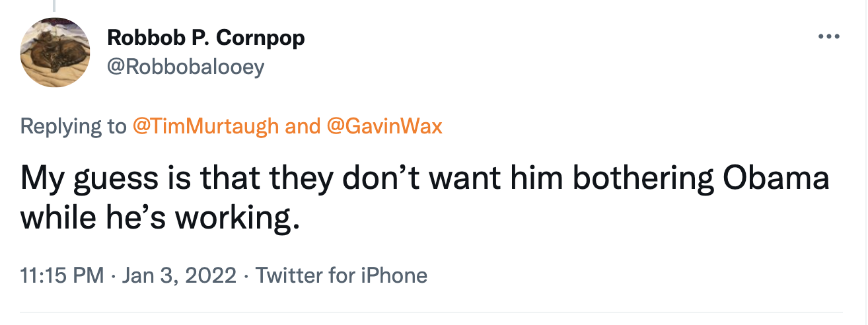The image size is (868, 325).
Task: Click the dot separator after 11:15 PM
Action: click(112, 275)
